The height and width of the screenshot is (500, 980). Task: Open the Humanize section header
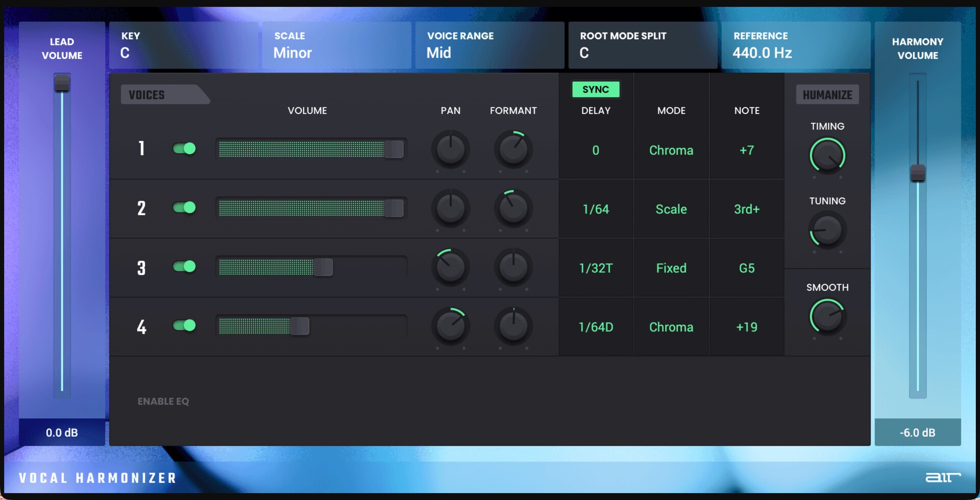pos(827,95)
